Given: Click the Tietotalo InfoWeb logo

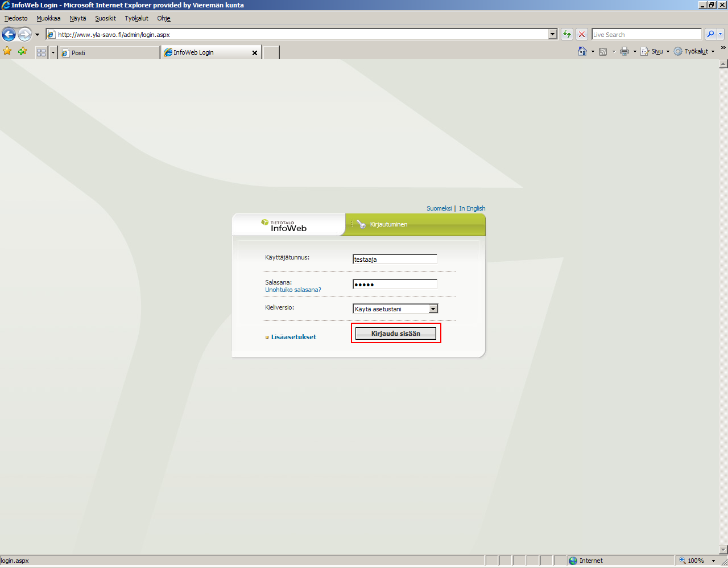Looking at the screenshot, I should point(284,225).
